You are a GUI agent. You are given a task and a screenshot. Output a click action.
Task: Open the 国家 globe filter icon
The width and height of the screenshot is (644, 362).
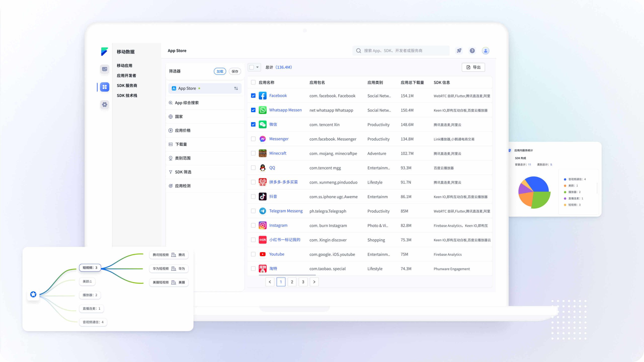pyautogui.click(x=171, y=116)
